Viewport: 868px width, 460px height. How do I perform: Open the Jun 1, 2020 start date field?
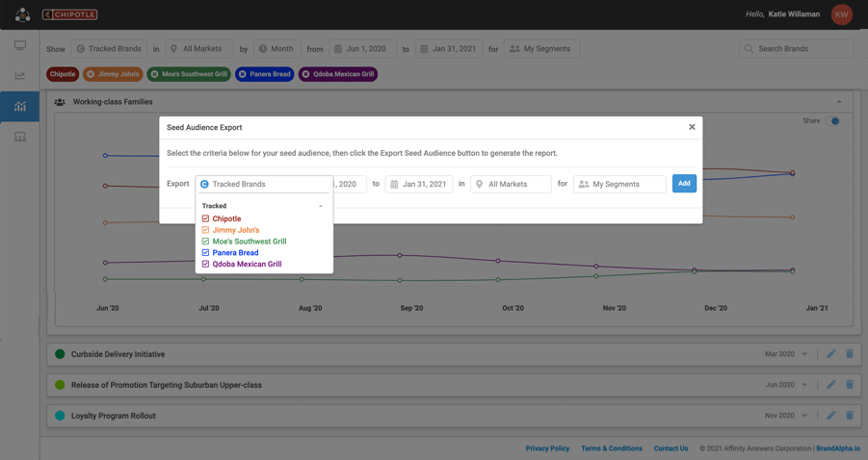362,49
